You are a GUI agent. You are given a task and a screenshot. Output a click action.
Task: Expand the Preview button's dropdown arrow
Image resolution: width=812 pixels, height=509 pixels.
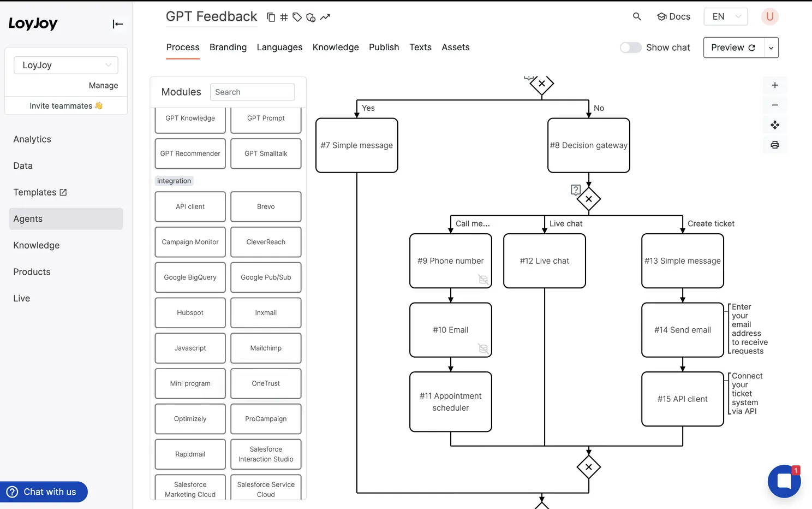771,48
